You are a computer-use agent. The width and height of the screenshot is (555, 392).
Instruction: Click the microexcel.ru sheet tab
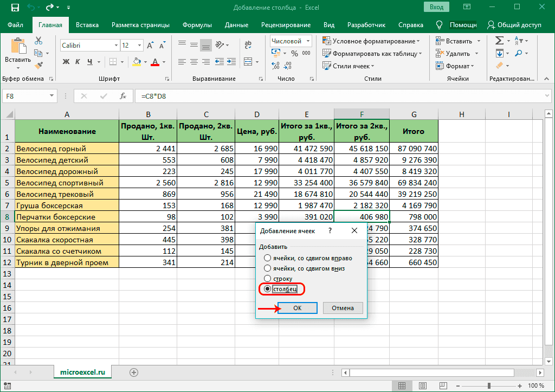point(82,372)
